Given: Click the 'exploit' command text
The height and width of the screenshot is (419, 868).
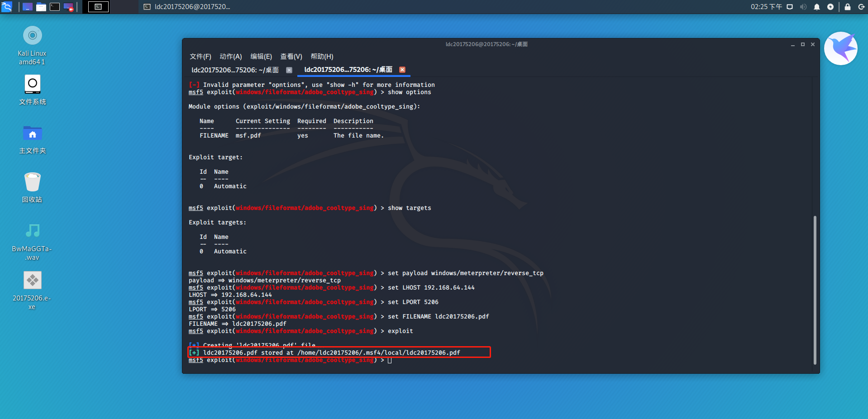Looking at the screenshot, I should click(400, 331).
